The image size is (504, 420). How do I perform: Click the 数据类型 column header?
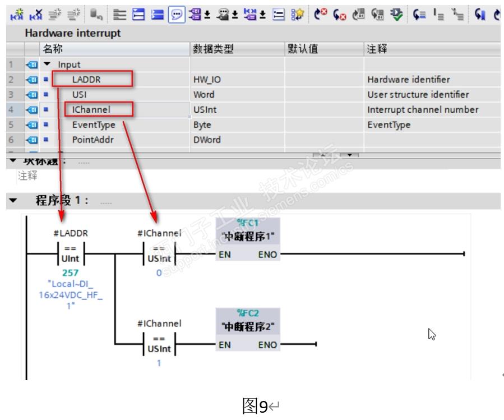[x=237, y=49]
